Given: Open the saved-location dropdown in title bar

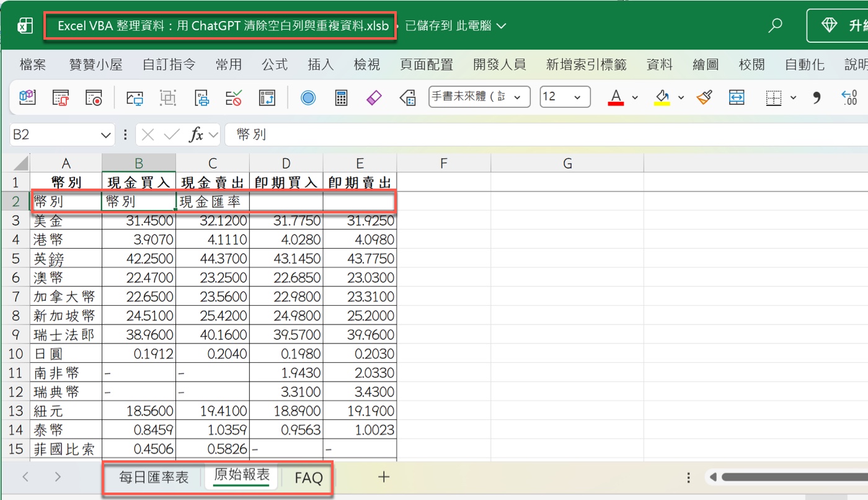Looking at the screenshot, I should [x=502, y=26].
